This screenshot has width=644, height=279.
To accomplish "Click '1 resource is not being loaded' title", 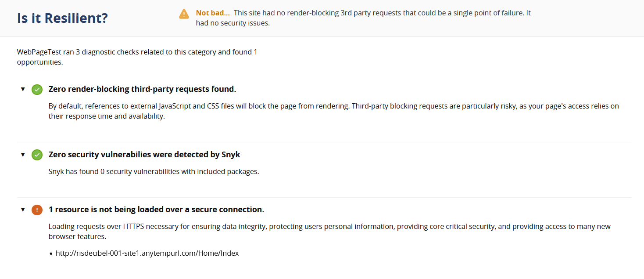I will [156, 210].
